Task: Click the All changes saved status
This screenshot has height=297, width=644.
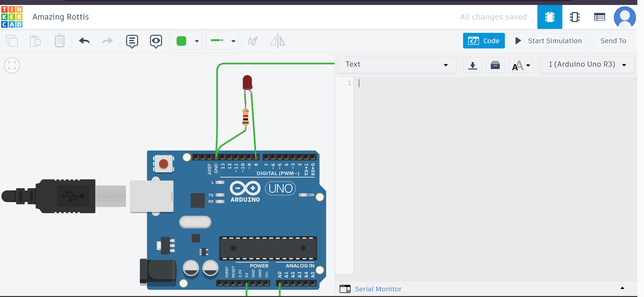Action: click(x=493, y=17)
